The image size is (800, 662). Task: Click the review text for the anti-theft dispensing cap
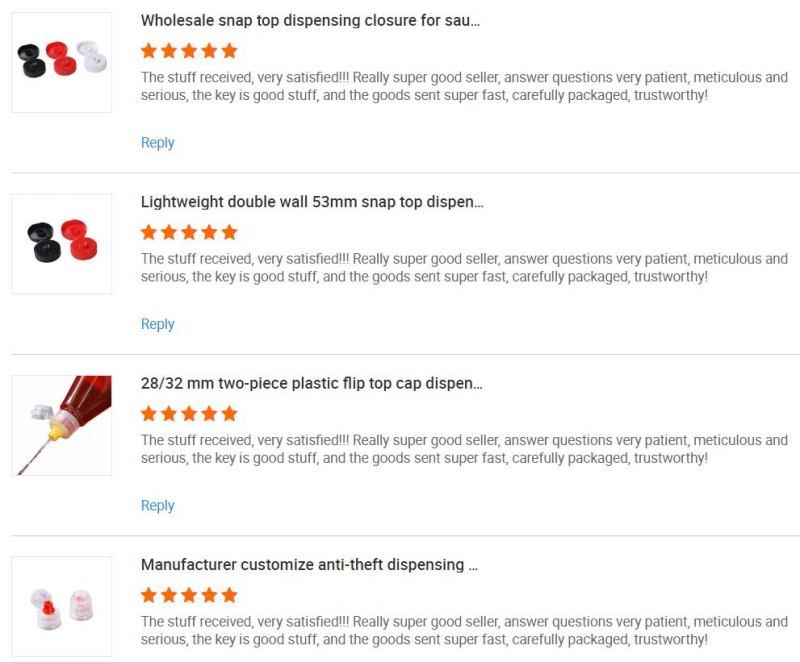464,630
